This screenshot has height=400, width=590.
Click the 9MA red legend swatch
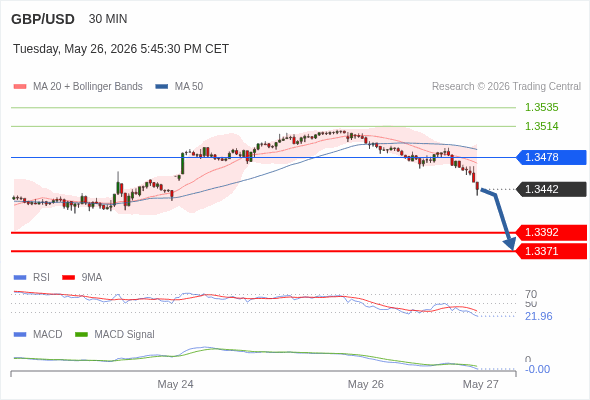68,278
